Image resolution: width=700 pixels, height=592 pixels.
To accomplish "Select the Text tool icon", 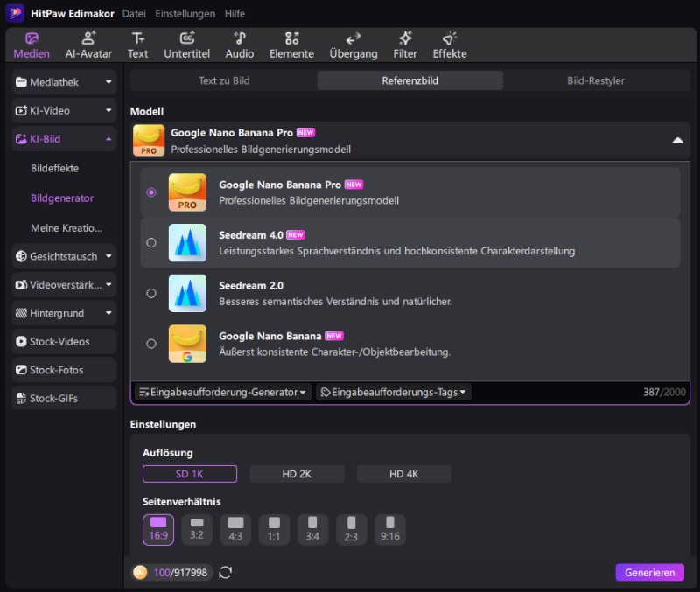I will pyautogui.click(x=137, y=45).
